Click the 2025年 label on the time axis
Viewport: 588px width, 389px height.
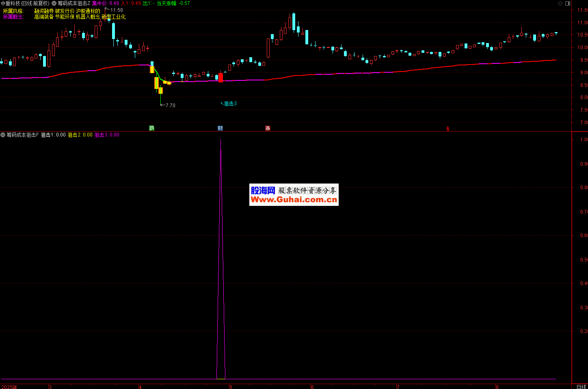click(x=9, y=387)
